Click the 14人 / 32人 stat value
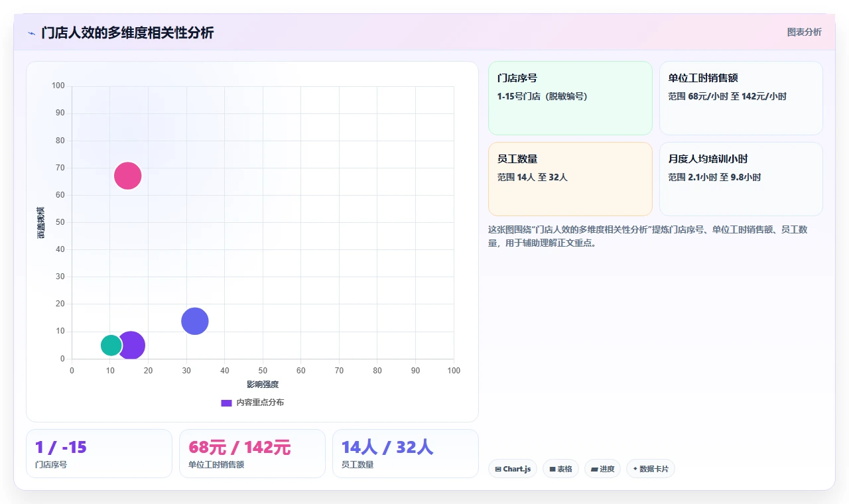The width and height of the screenshot is (849, 504). [387, 448]
